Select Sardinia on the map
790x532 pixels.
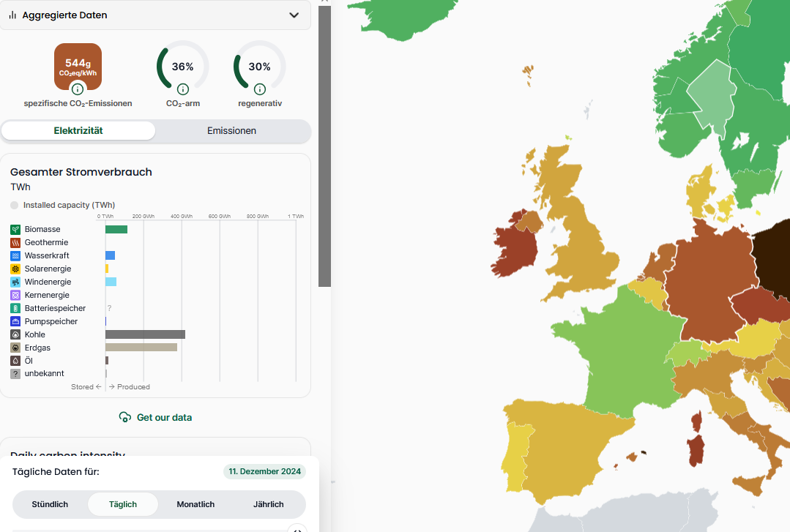coord(696,450)
